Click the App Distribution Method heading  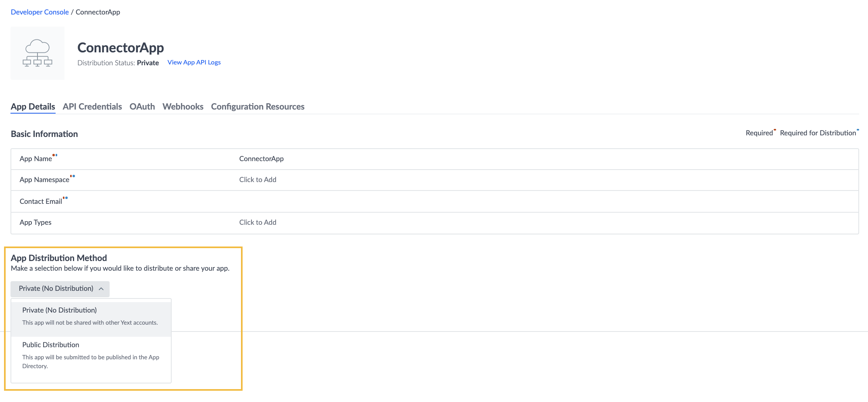click(x=59, y=258)
